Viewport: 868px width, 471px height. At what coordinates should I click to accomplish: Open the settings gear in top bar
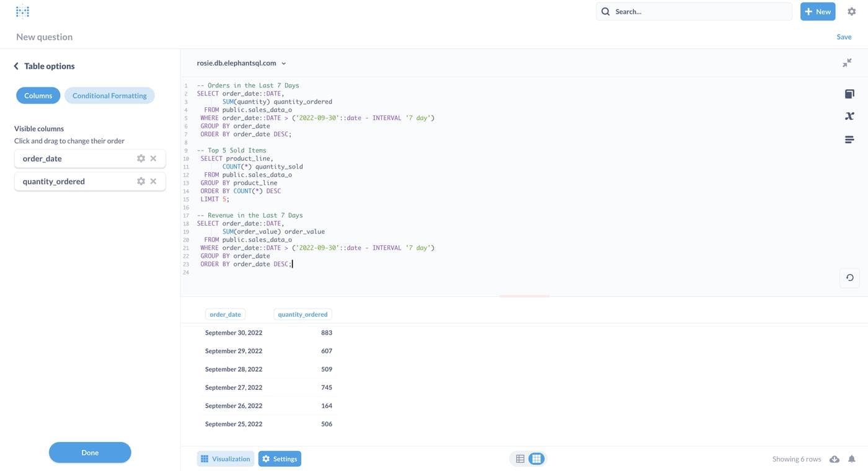pos(851,11)
